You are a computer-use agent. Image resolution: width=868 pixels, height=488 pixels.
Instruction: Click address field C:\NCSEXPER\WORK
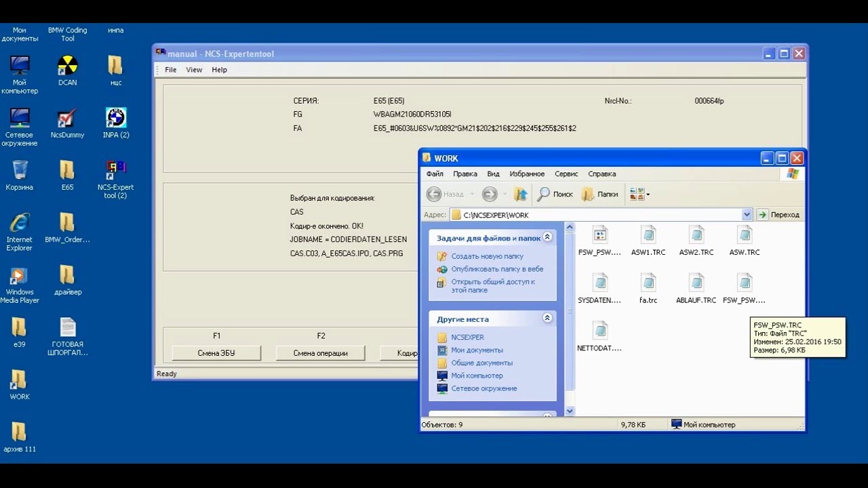(x=595, y=215)
